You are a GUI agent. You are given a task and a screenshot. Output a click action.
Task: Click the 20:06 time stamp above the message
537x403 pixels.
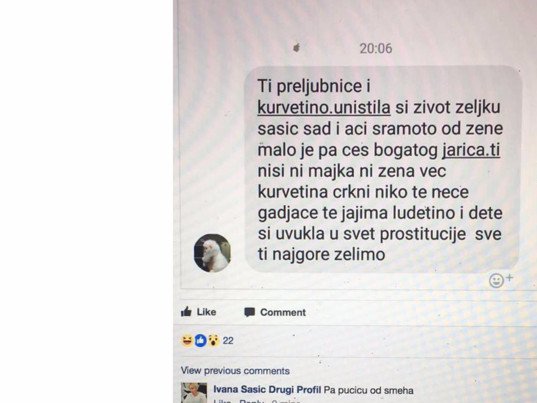pyautogui.click(x=376, y=48)
